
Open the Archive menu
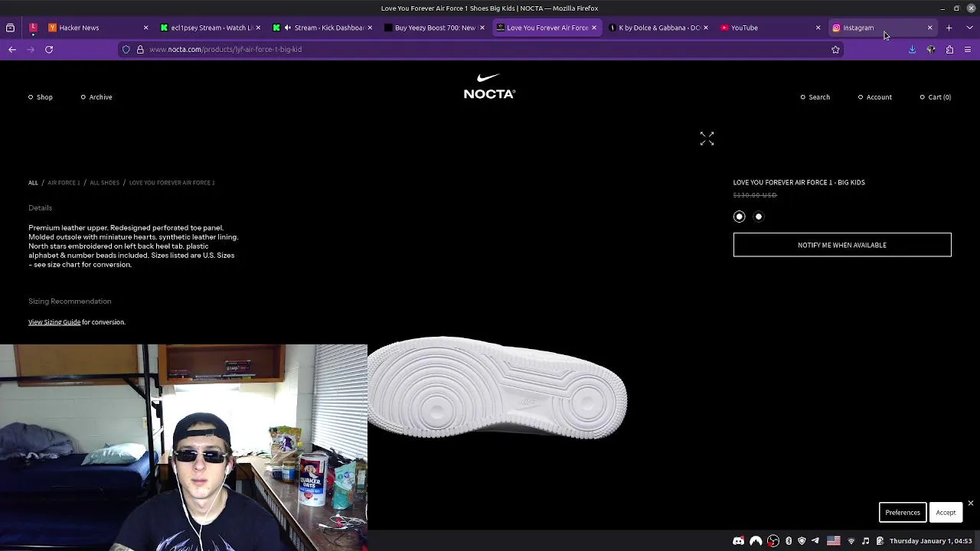click(x=96, y=97)
